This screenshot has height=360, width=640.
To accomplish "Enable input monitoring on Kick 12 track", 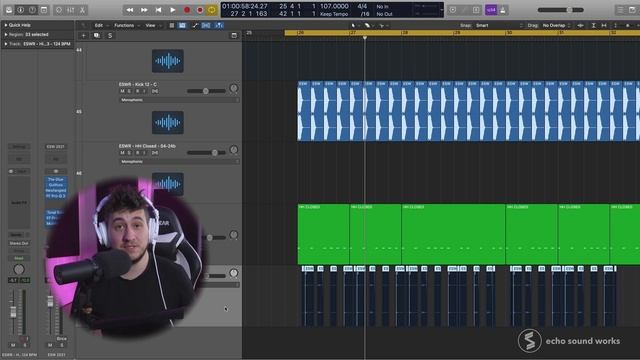I will click(x=145, y=91).
